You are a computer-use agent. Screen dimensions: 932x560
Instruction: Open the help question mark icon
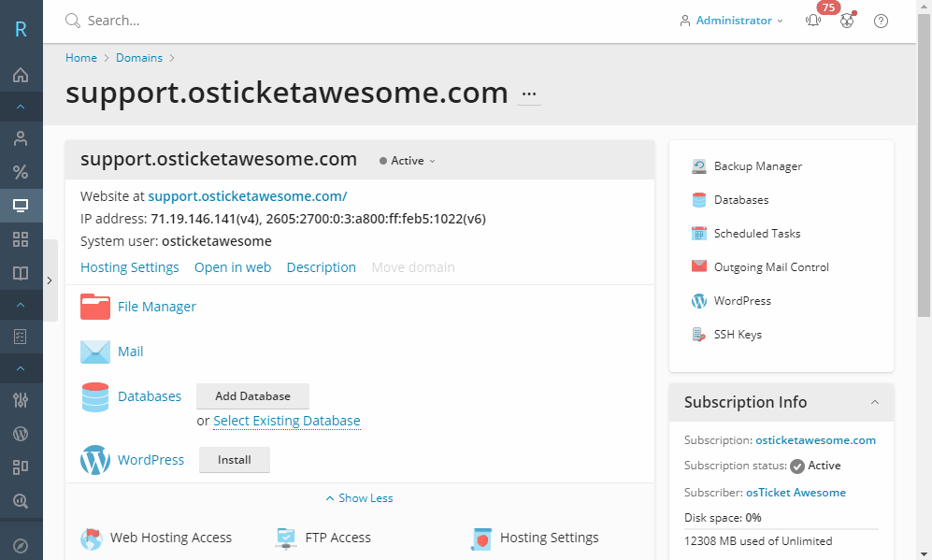(x=881, y=21)
